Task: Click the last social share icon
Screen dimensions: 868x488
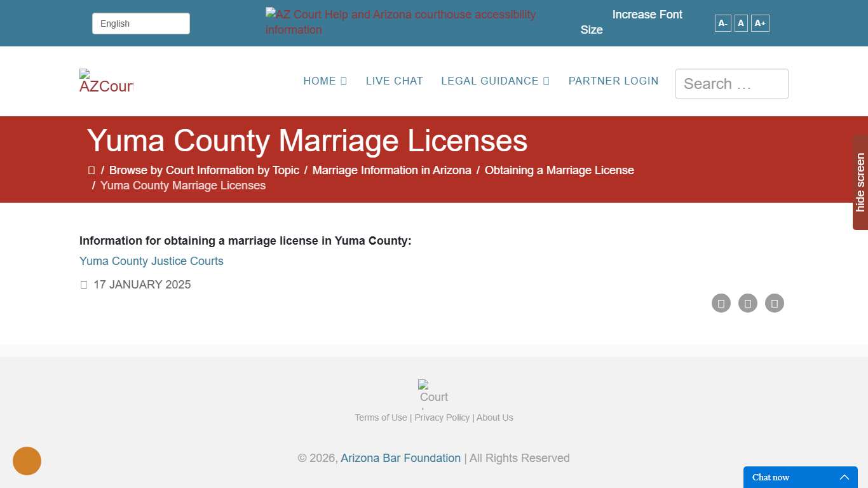Action: point(774,303)
